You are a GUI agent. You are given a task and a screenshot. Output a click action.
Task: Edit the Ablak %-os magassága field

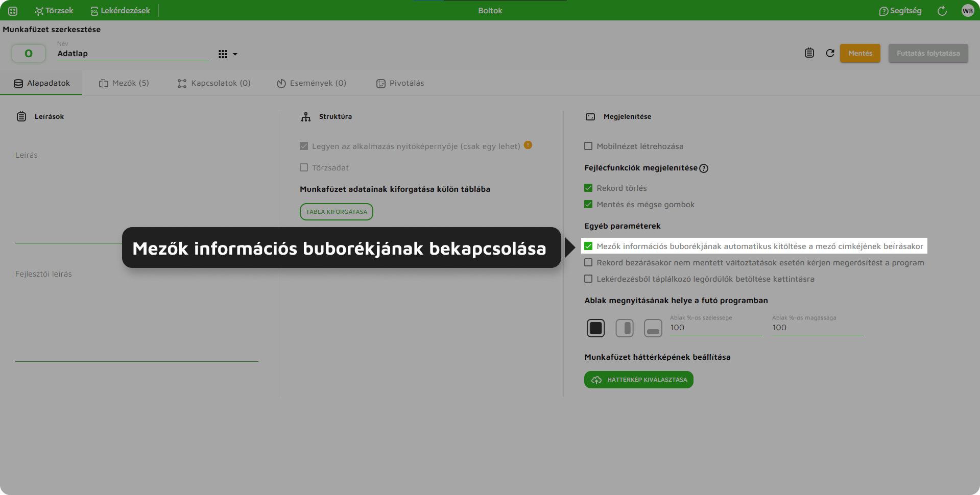tap(818, 328)
